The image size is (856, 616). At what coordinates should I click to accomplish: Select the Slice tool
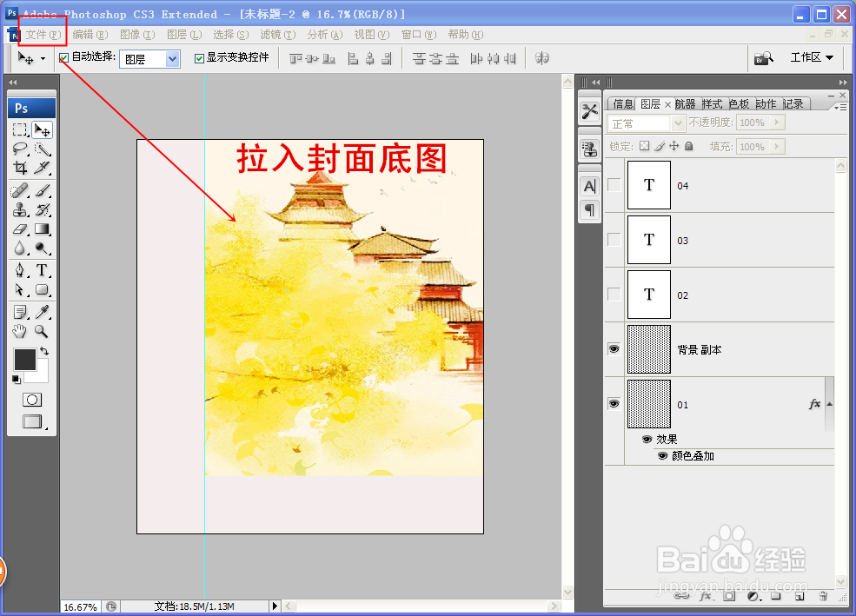(x=42, y=168)
